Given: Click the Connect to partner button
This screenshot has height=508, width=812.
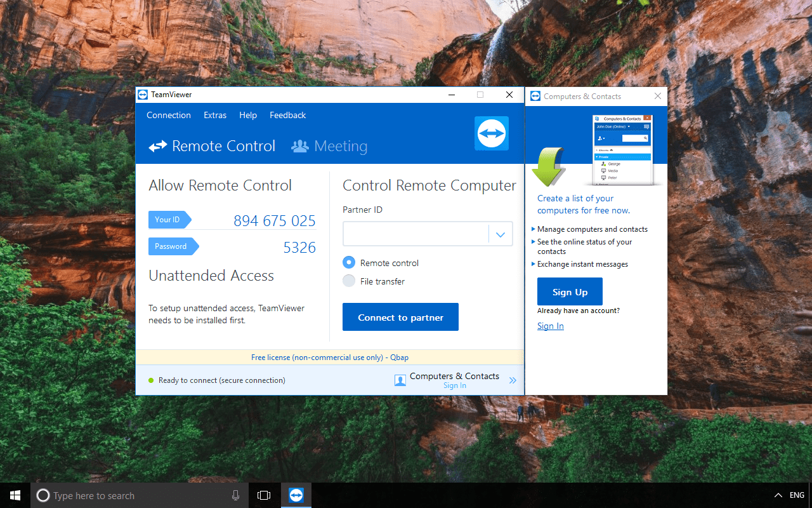Looking at the screenshot, I should click(400, 317).
